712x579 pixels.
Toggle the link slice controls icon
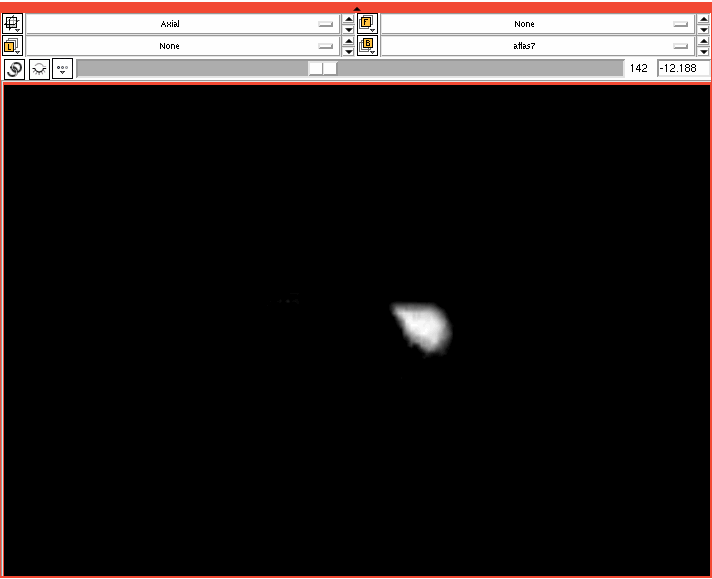[14, 69]
